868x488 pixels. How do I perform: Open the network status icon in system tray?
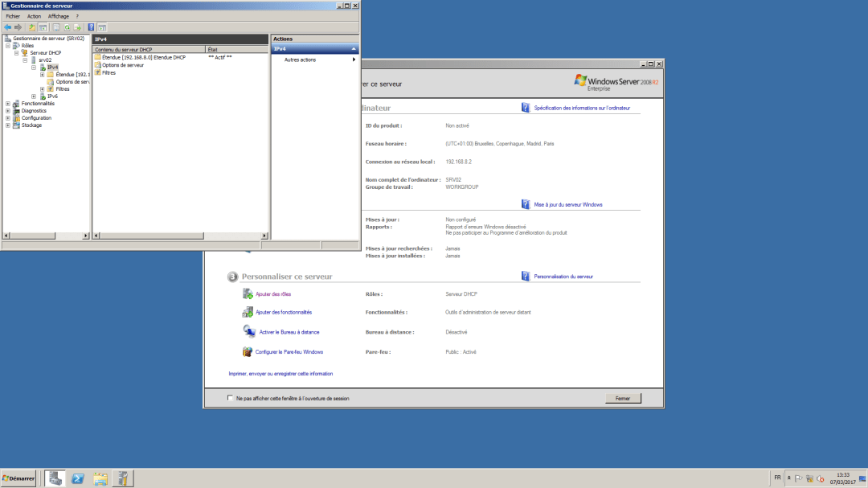pos(810,478)
